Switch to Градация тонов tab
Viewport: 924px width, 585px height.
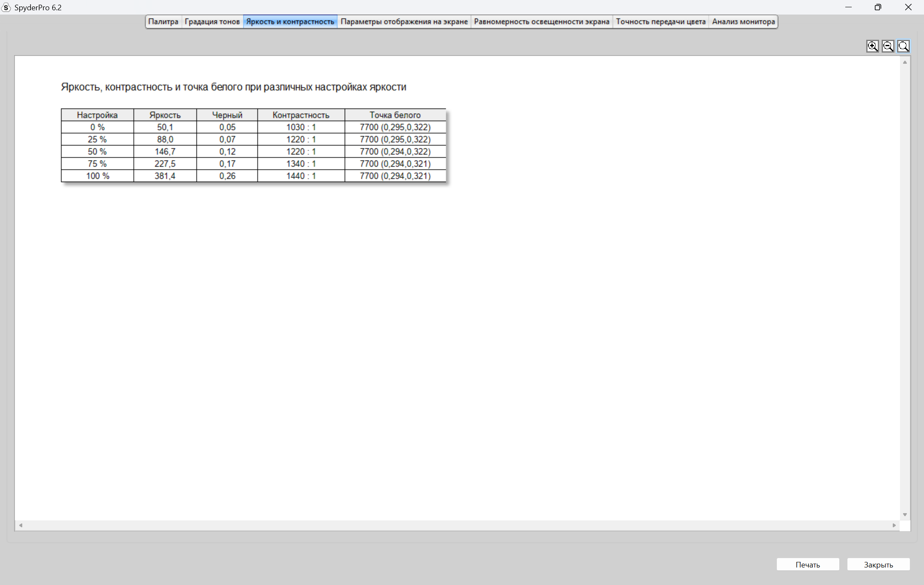[212, 22]
